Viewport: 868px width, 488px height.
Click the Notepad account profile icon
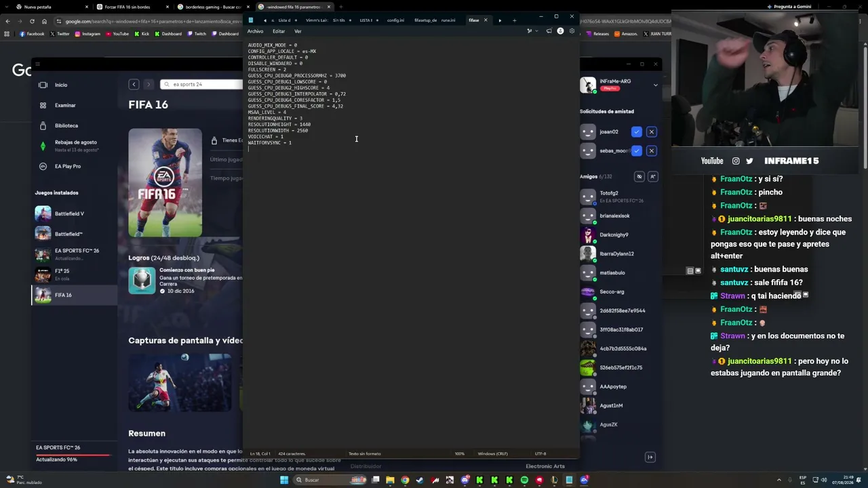(560, 31)
